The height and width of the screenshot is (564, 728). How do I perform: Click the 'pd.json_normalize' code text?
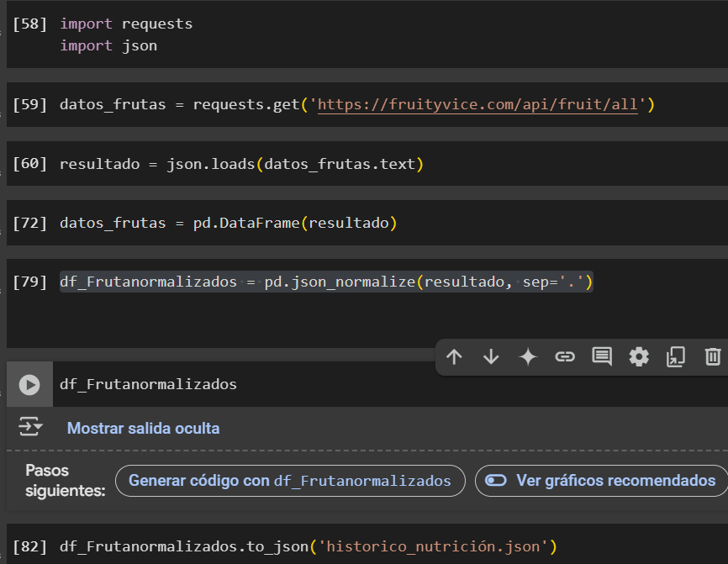tap(340, 282)
